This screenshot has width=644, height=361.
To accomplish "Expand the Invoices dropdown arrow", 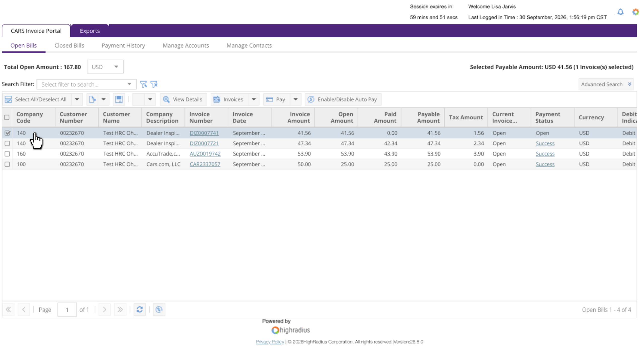I will tap(254, 99).
